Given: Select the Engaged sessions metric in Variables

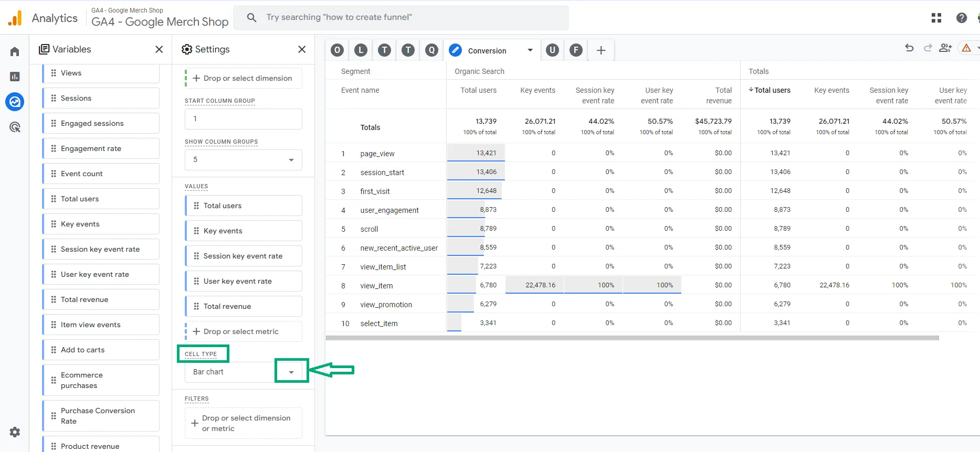Looking at the screenshot, I should pos(101,123).
